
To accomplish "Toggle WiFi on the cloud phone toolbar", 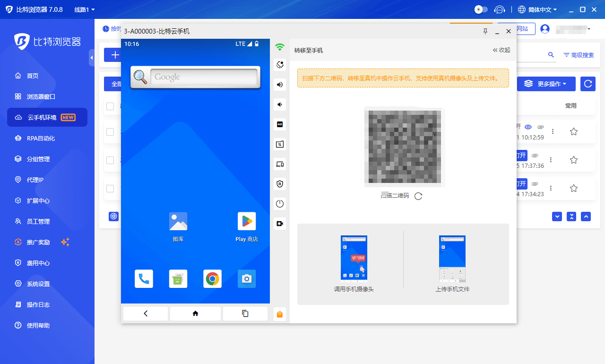I will pyautogui.click(x=279, y=47).
